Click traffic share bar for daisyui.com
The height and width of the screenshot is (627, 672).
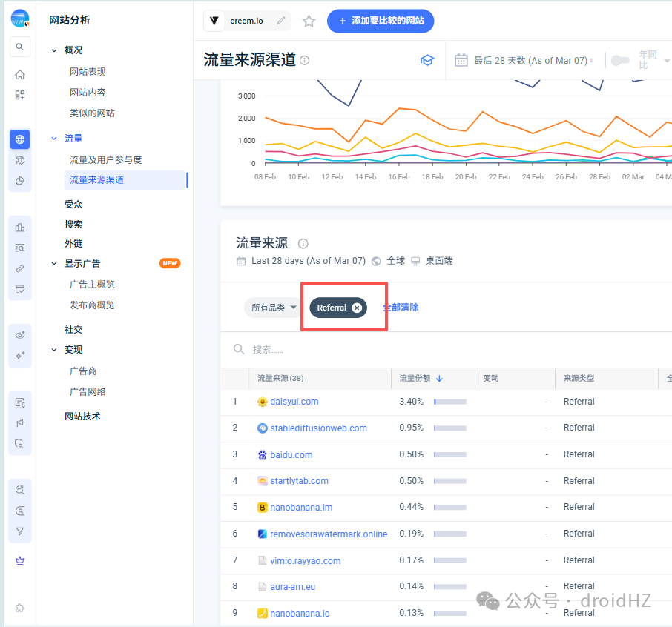pyautogui.click(x=450, y=402)
